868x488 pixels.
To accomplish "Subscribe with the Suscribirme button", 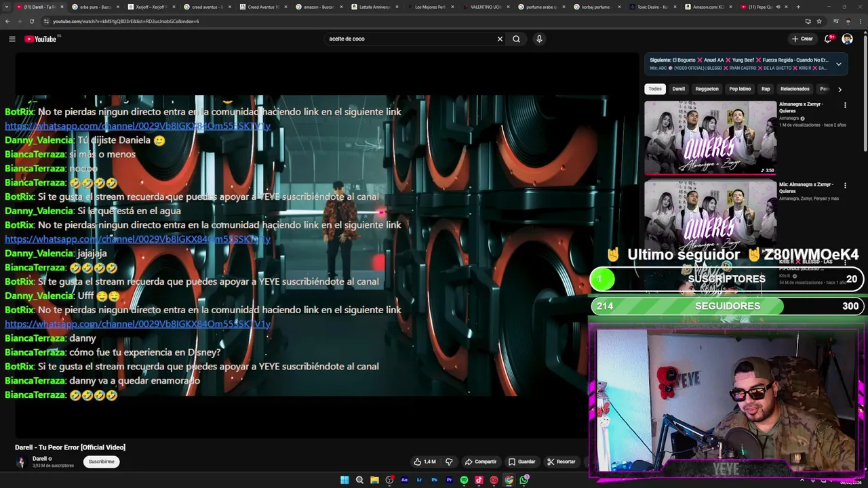I will coord(102,462).
